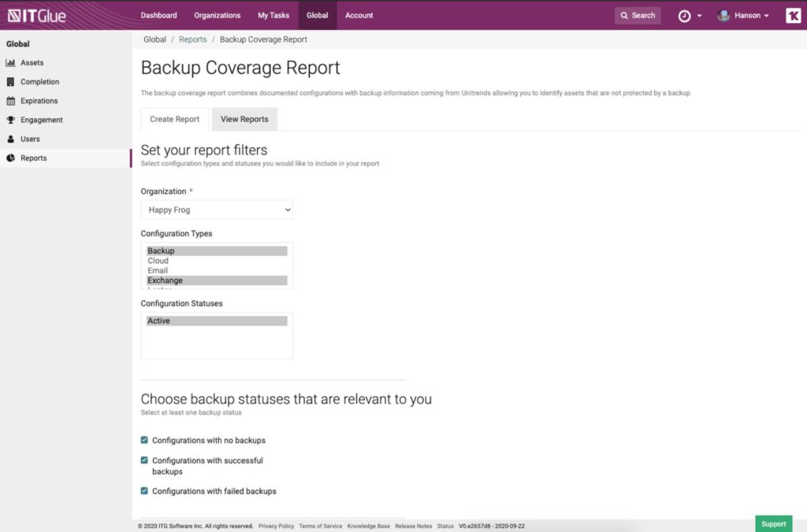Click the Kaseya K icon in header
The image size is (807, 532).
pyautogui.click(x=793, y=15)
